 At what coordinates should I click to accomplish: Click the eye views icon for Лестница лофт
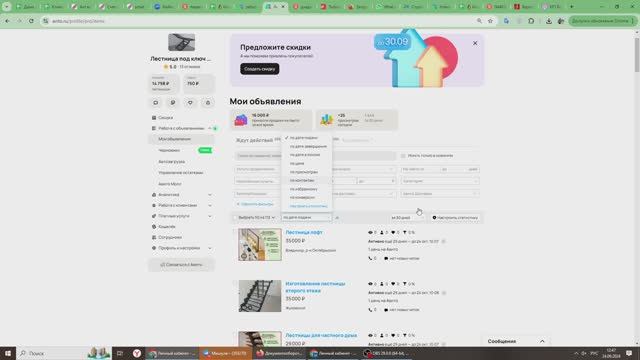[x=370, y=232]
